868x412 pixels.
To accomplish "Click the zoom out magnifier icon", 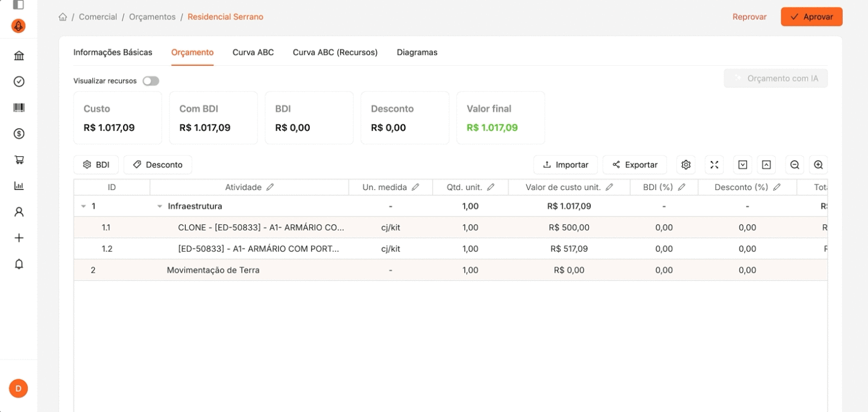I will click(794, 165).
